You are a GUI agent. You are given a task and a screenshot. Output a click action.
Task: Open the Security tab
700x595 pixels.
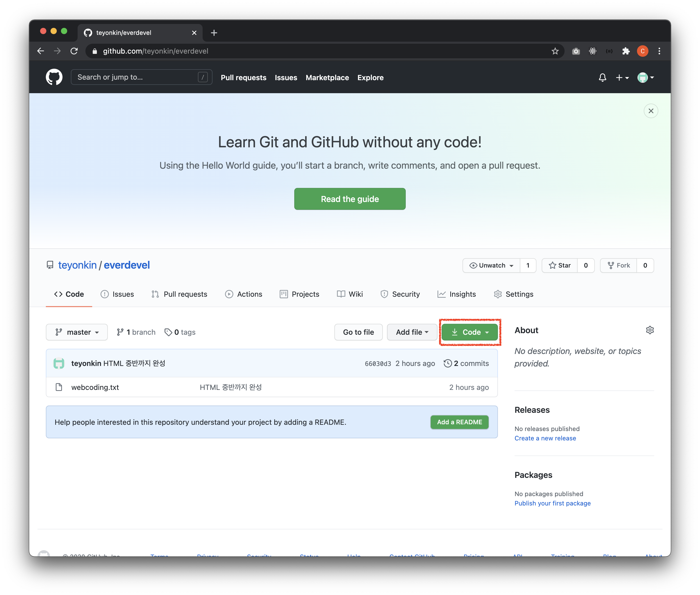[400, 294]
